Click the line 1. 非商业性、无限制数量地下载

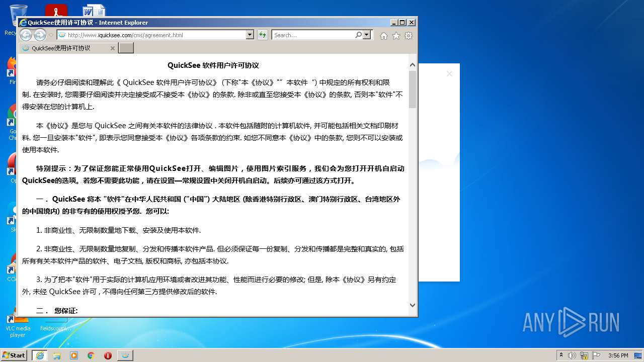pyautogui.click(x=118, y=230)
